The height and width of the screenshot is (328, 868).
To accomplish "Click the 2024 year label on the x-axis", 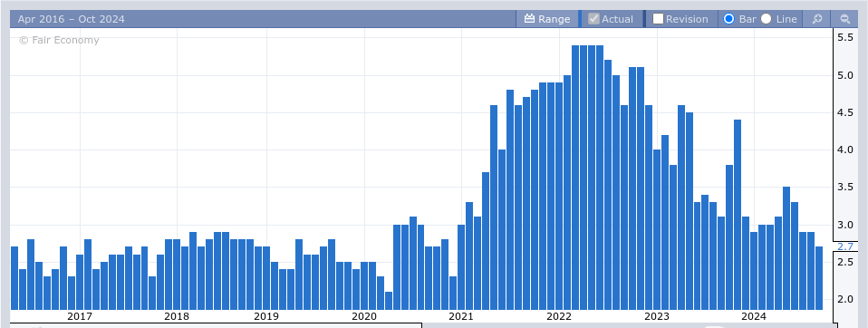I will 754,316.
